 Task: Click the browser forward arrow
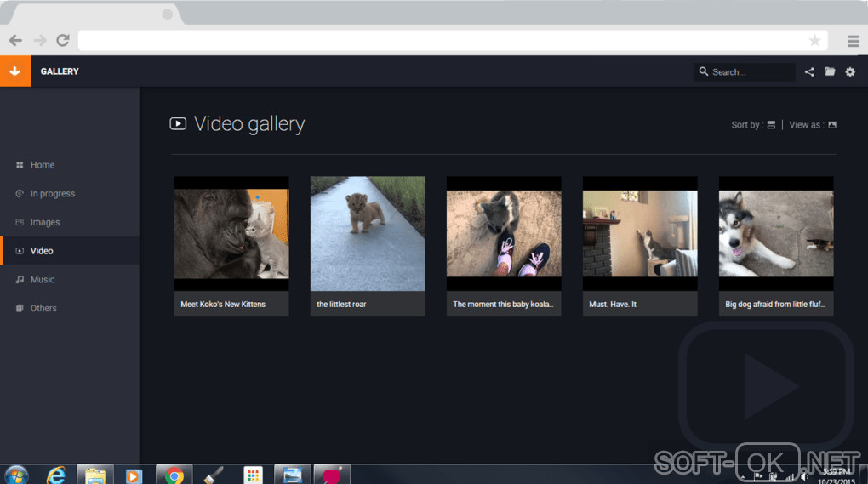[40, 40]
